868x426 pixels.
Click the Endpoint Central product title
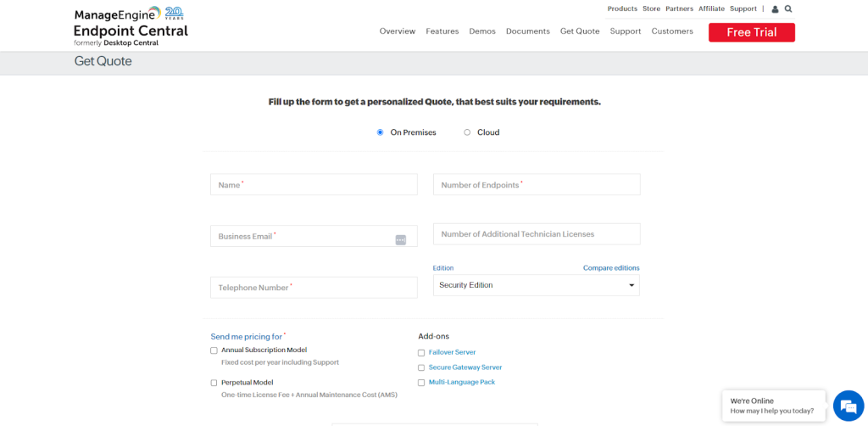click(x=131, y=31)
